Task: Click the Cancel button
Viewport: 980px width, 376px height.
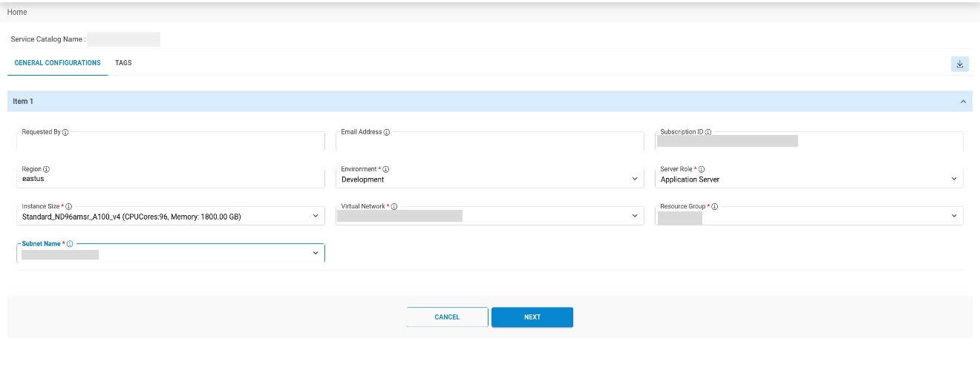Action: tap(447, 317)
